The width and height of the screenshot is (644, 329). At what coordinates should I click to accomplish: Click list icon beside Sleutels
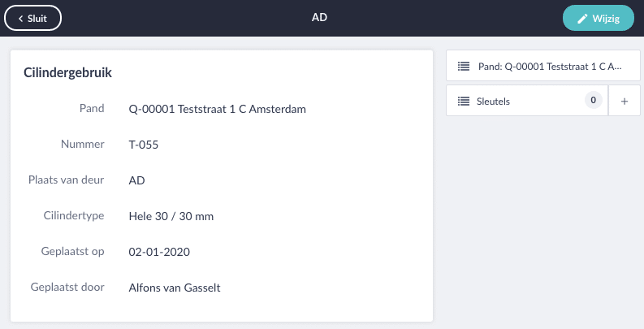464,101
